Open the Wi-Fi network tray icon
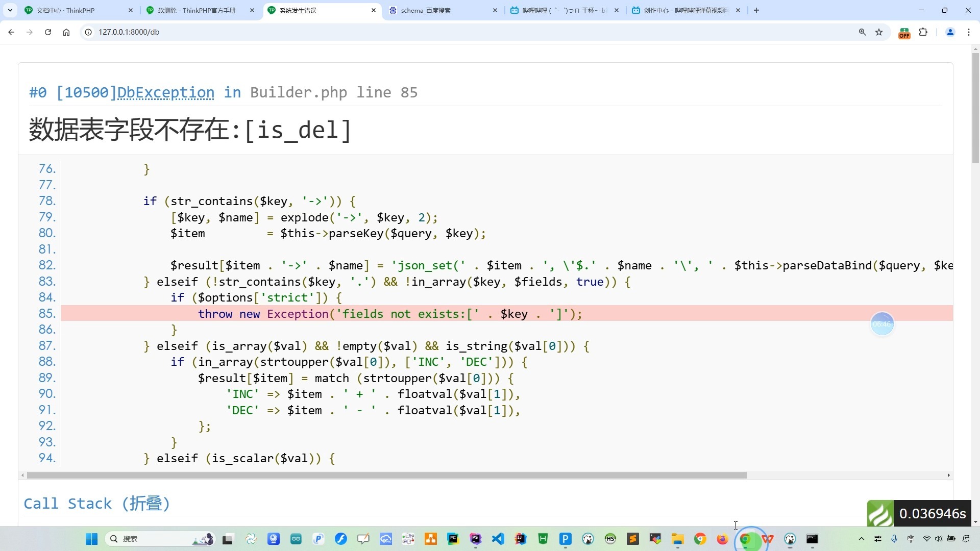 click(927, 539)
